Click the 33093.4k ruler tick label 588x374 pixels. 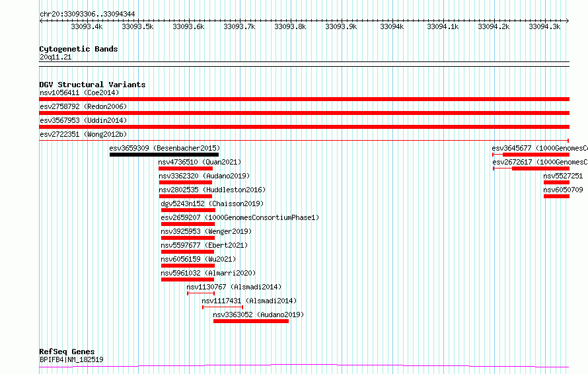coord(87,26)
